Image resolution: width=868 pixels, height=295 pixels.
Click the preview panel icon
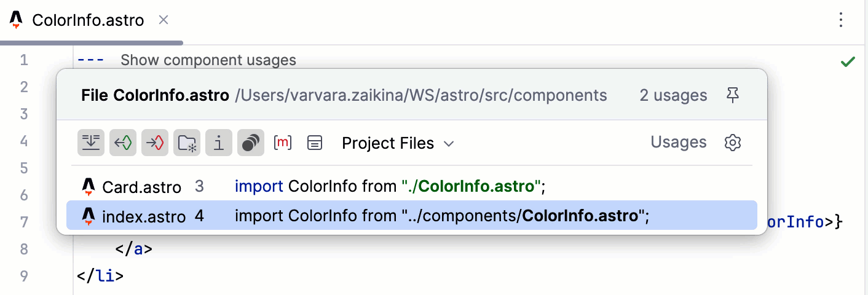tap(315, 143)
